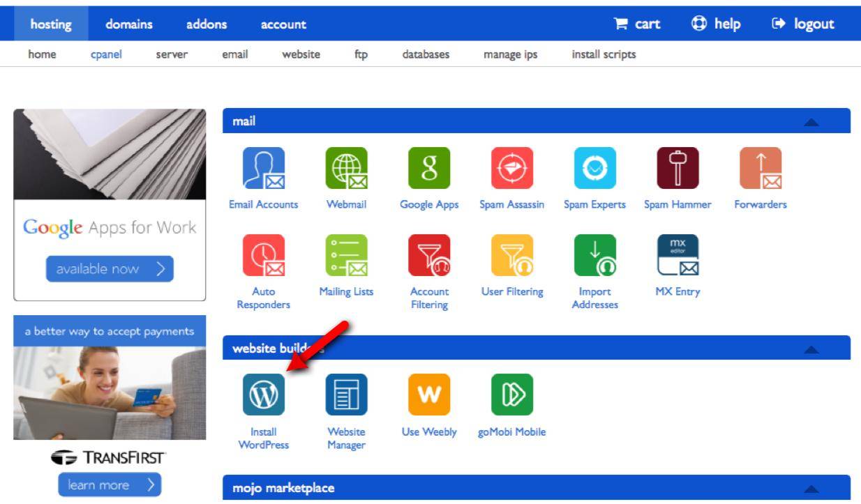The image size is (861, 504).
Task: Open Email Accounts
Action: 263,167
